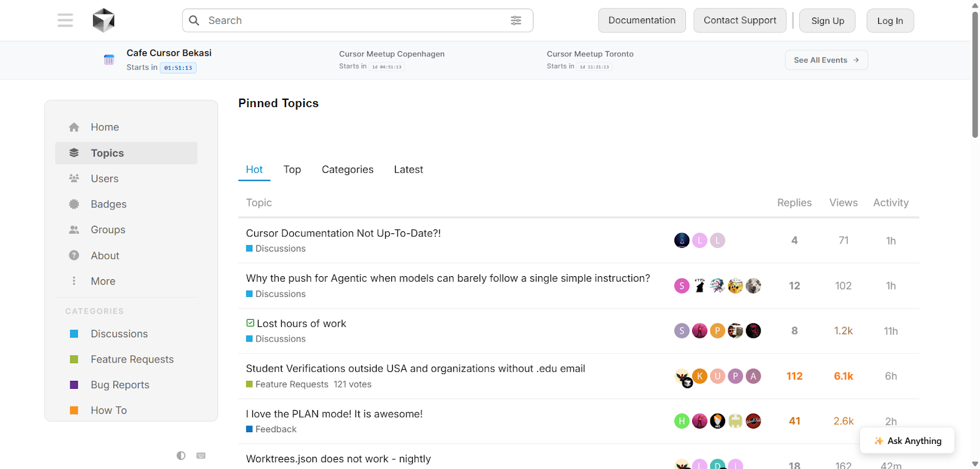The width and height of the screenshot is (980, 469).
Task: Sort topics by the Replies column header
Action: coord(794,203)
